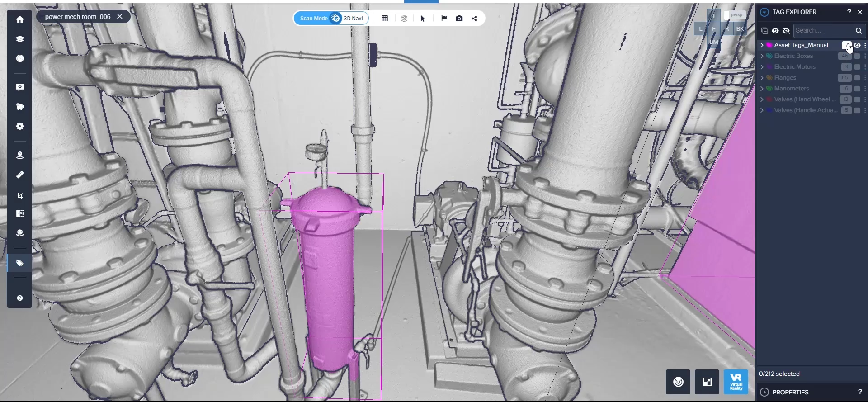Select the ruler measurement tool
The height and width of the screenshot is (402, 868).
click(20, 175)
